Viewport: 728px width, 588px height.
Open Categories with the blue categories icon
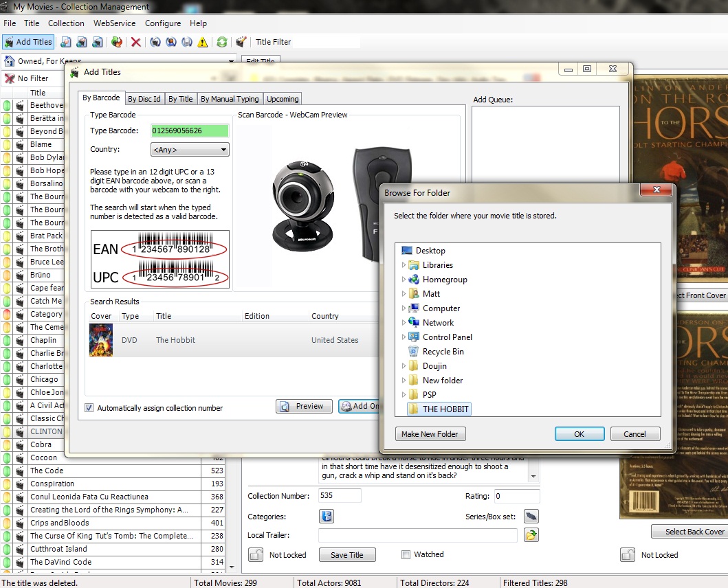(327, 516)
